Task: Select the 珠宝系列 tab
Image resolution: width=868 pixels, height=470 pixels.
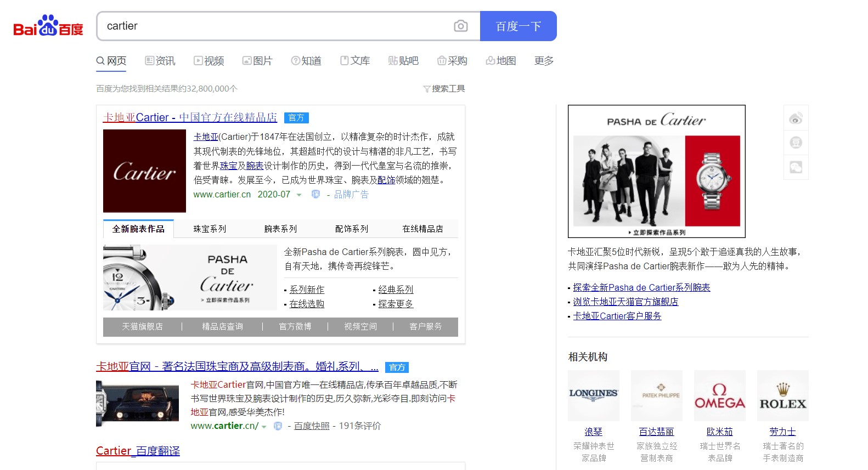Action: point(210,229)
